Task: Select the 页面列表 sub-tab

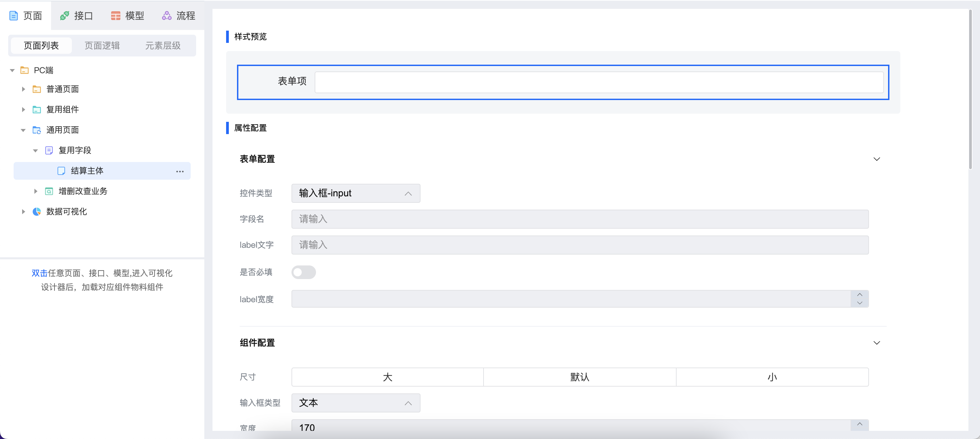Action: pyautogui.click(x=41, y=46)
